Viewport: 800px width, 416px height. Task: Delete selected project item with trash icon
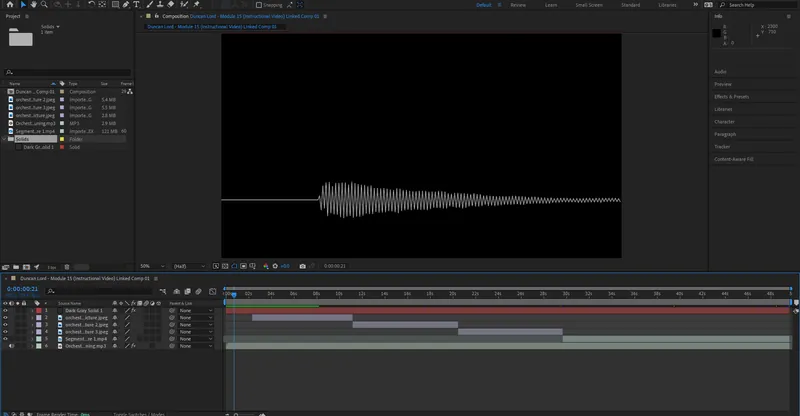(x=67, y=267)
